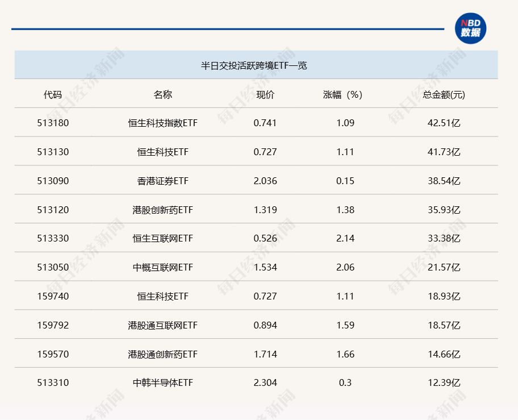
Task: Click the 恒生互联网ETF name
Action: click(x=162, y=239)
